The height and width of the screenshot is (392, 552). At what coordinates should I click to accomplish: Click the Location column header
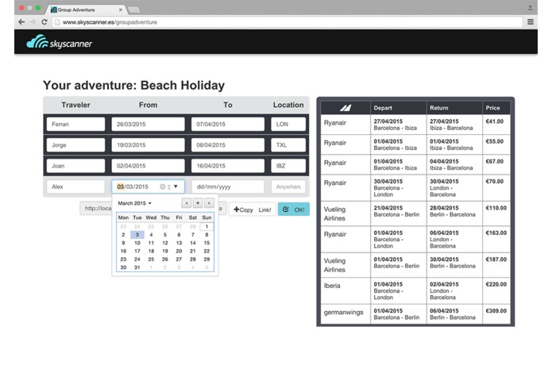point(288,105)
